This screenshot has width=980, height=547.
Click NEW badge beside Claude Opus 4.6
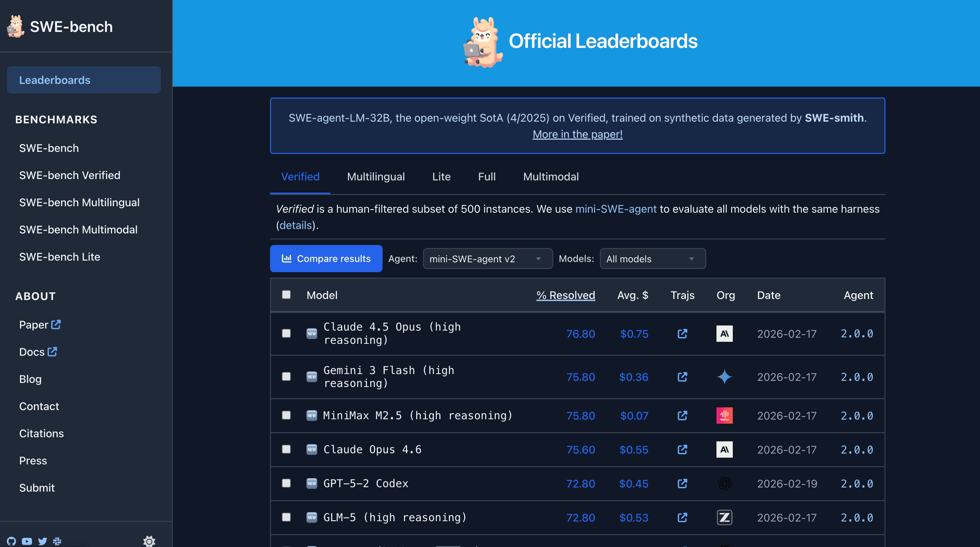tap(311, 450)
